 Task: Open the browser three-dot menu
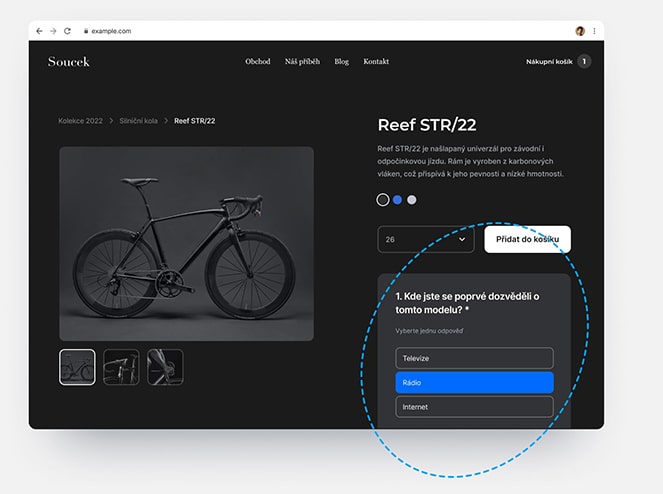pyautogui.click(x=594, y=31)
